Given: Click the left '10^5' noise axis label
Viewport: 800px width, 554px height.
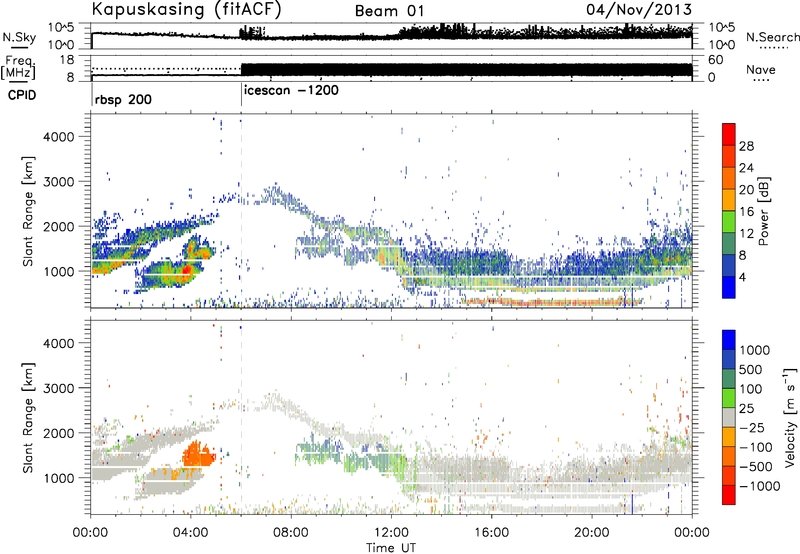Looking at the screenshot, I should [61, 28].
